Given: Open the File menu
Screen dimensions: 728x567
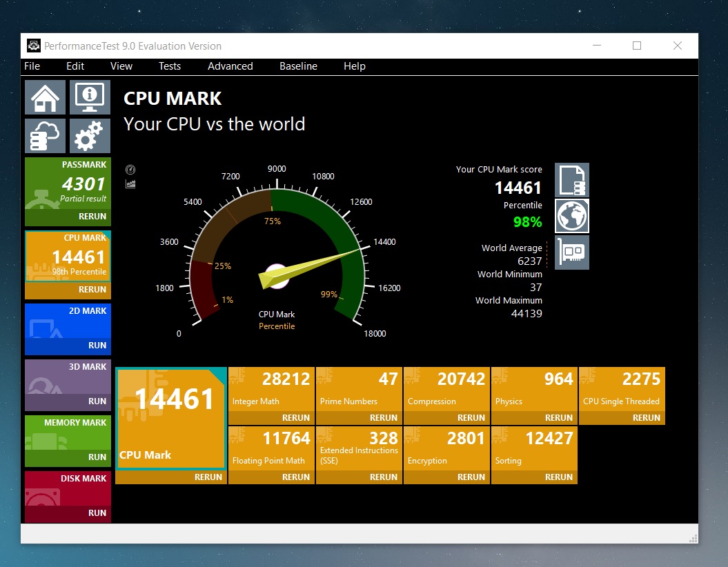Looking at the screenshot, I should (x=32, y=66).
